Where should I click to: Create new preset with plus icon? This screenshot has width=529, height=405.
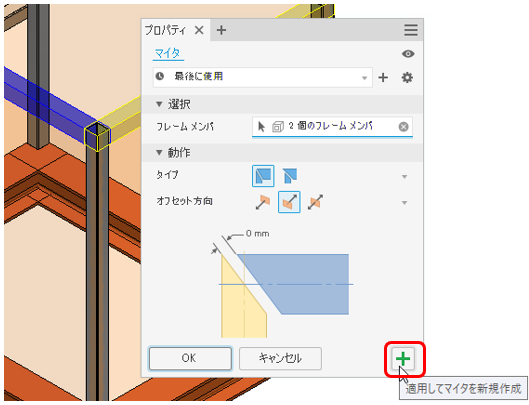coord(383,78)
